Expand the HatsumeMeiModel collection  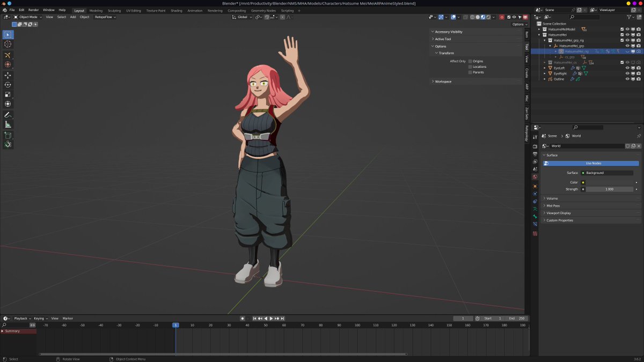(539, 29)
